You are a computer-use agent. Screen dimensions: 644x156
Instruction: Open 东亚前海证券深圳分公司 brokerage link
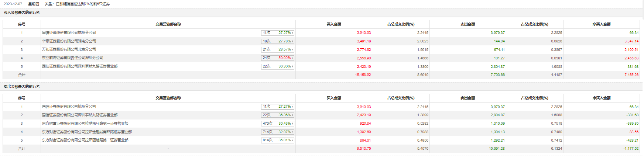[x=72, y=58]
